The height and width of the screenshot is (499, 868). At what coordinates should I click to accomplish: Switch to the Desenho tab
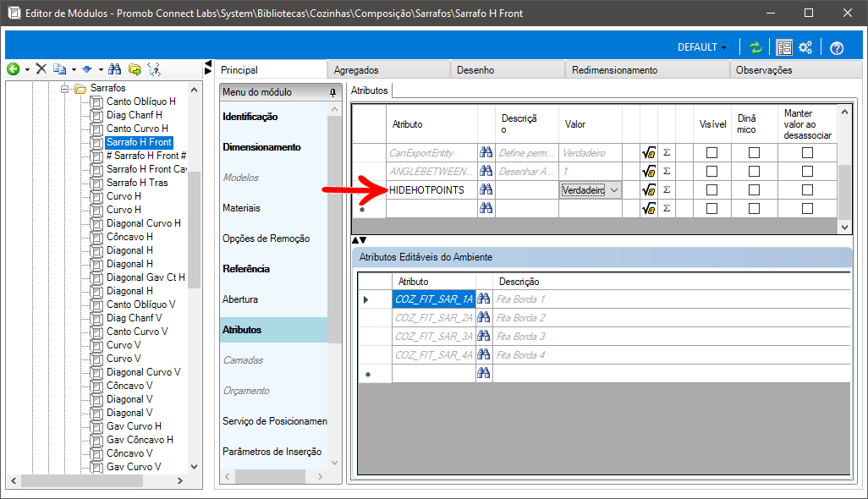tap(507, 70)
